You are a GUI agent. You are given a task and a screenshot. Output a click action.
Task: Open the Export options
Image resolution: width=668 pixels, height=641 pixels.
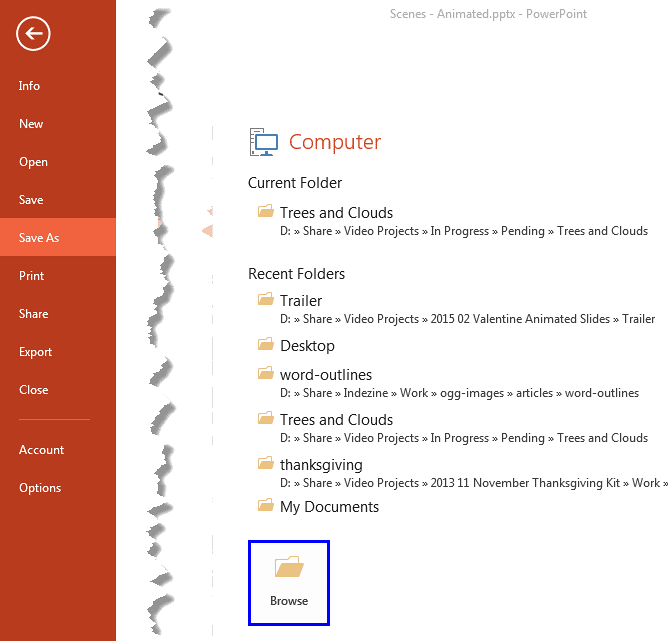coord(35,352)
